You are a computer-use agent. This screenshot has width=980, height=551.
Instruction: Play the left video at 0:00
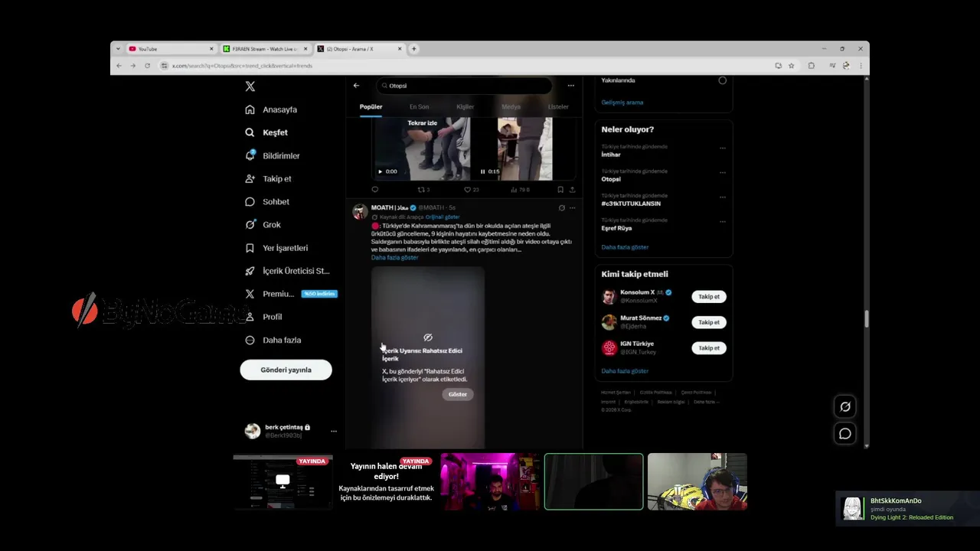pyautogui.click(x=380, y=171)
